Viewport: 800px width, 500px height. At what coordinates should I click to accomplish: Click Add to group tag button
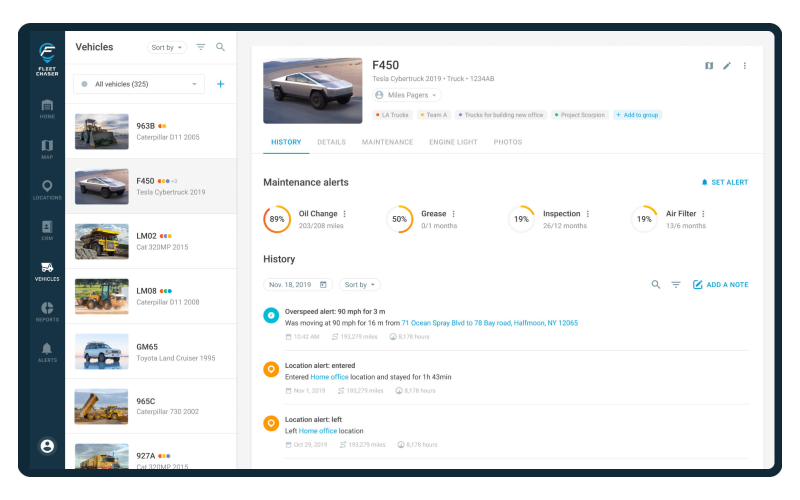point(637,115)
